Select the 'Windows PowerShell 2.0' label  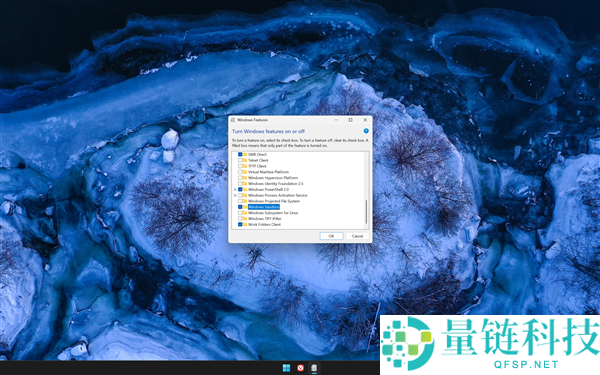point(268,189)
